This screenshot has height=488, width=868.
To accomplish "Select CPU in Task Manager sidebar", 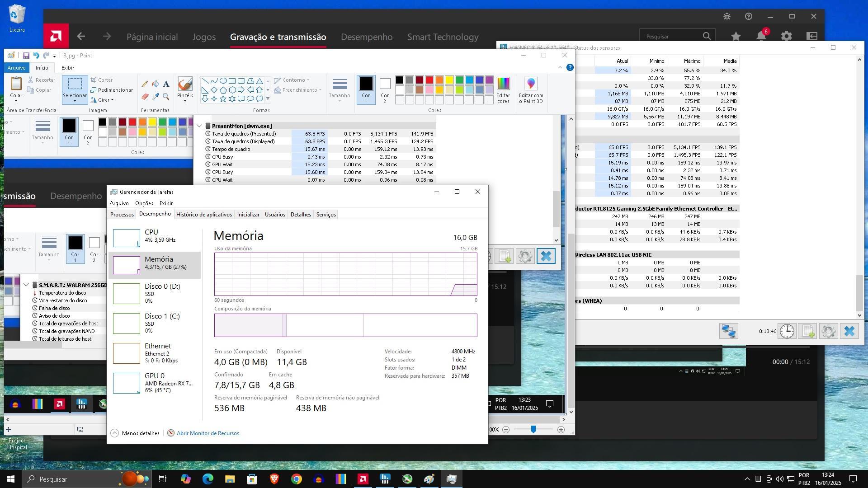I will [155, 237].
